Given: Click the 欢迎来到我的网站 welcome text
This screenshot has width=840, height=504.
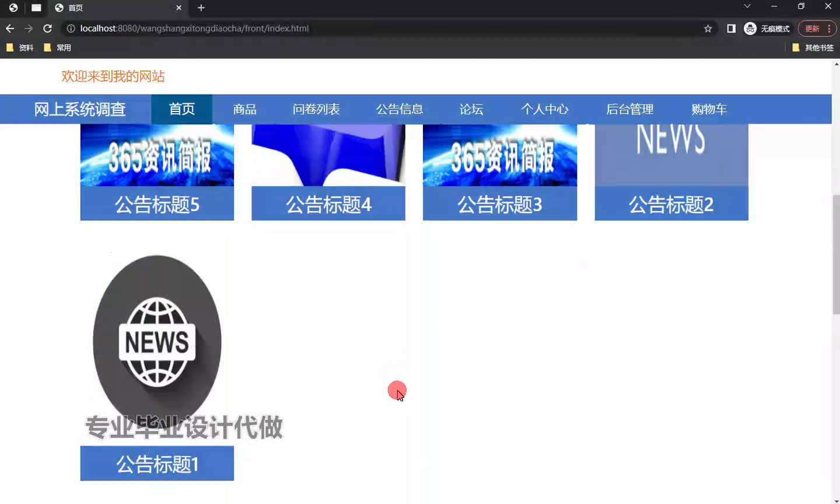Looking at the screenshot, I should 113,76.
